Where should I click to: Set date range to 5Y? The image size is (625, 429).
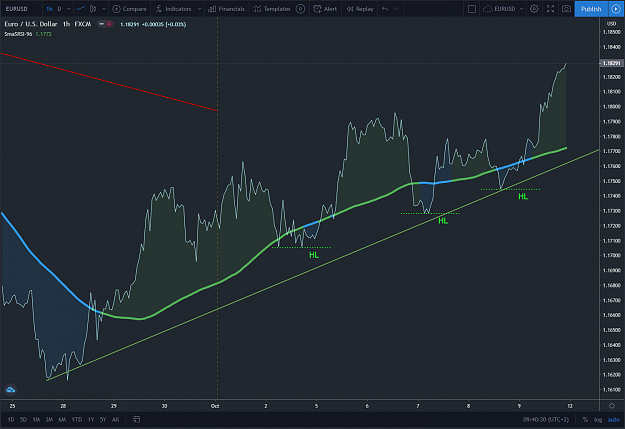pos(103,419)
